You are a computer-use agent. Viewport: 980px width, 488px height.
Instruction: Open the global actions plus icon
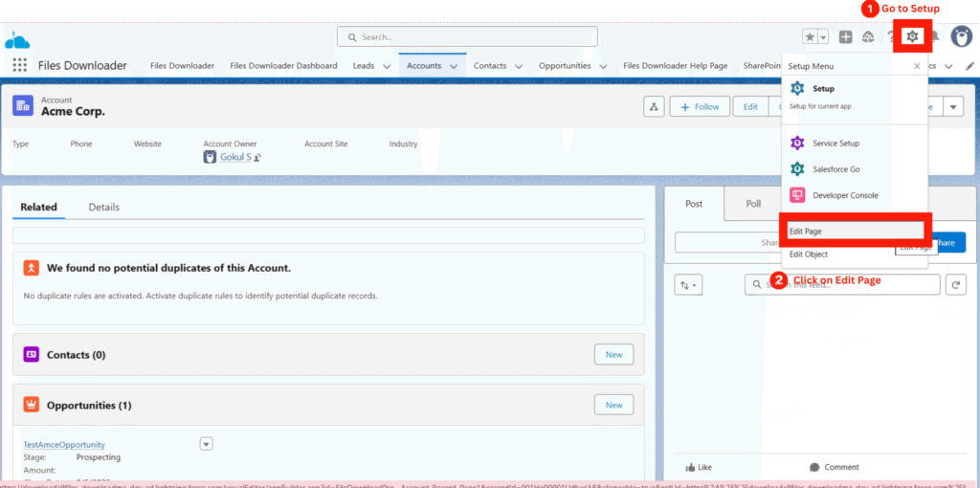845,37
